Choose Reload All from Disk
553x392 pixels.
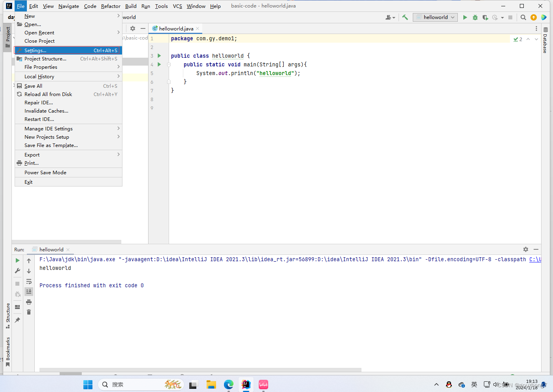tap(68, 94)
